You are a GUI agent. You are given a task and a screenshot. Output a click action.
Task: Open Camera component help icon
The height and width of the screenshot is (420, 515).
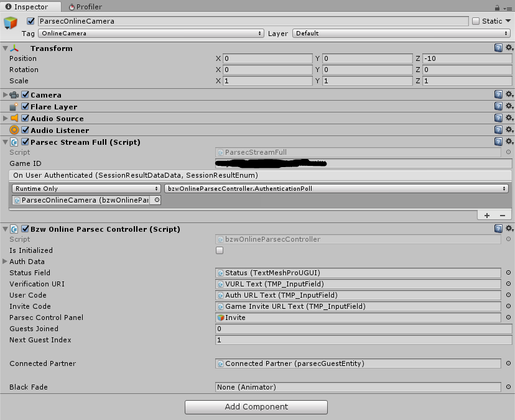pos(498,94)
